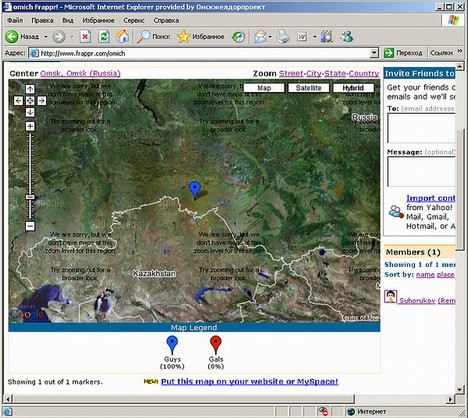Open the Избранное menu
Screen dimensions: 468x418
coord(98,21)
